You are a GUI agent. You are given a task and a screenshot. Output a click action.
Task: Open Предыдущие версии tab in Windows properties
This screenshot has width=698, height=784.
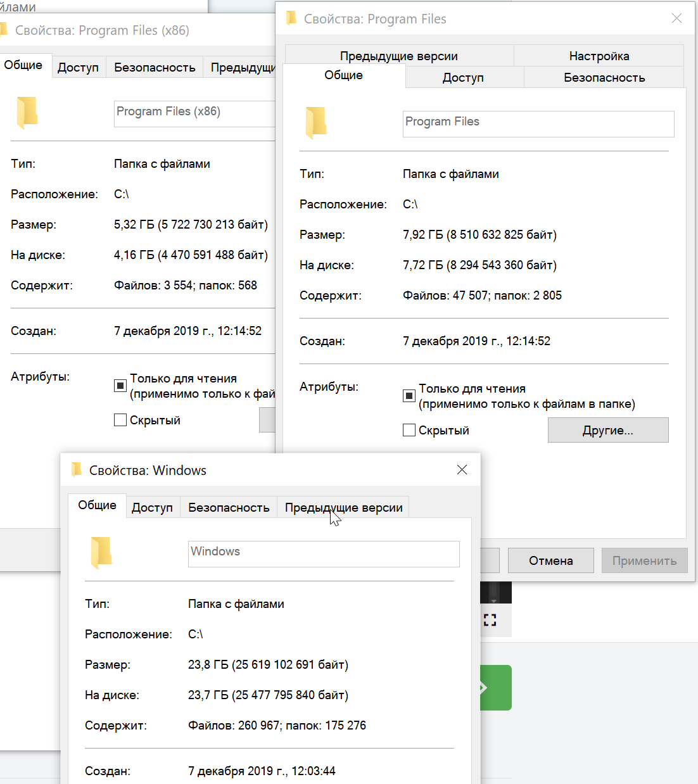tap(343, 507)
